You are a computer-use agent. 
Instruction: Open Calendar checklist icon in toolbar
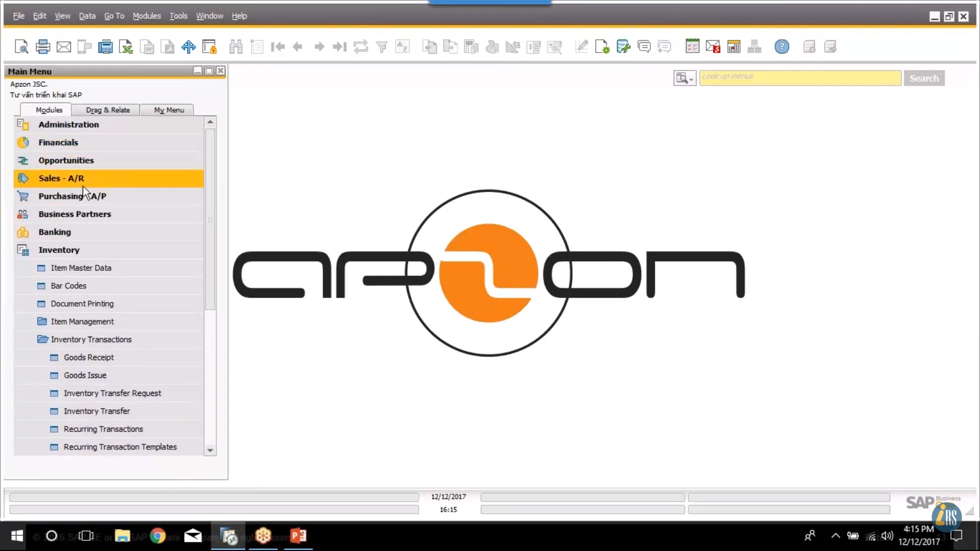pyautogui.click(x=692, y=47)
